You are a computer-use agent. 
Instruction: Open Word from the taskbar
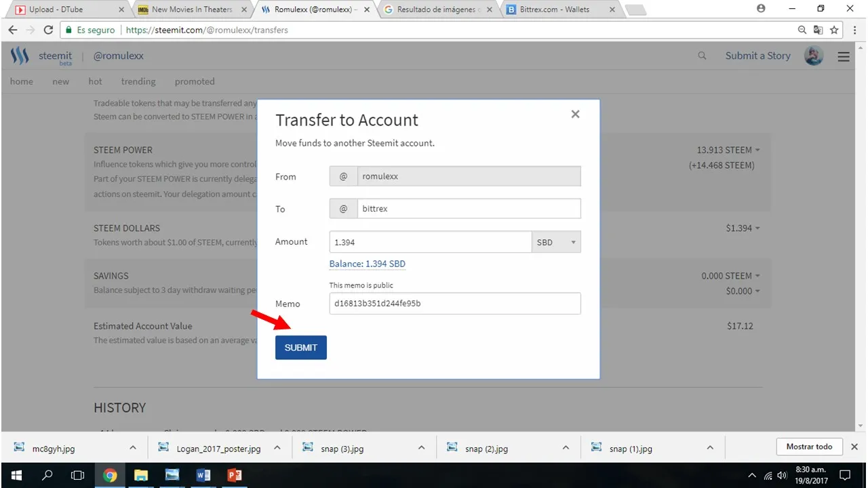coord(203,475)
